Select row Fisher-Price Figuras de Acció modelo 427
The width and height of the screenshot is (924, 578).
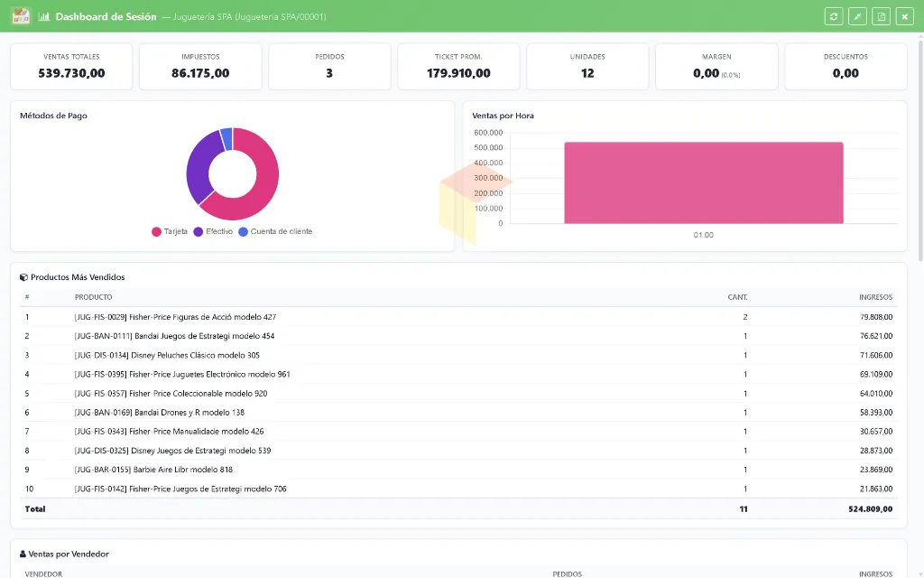[x=458, y=317]
